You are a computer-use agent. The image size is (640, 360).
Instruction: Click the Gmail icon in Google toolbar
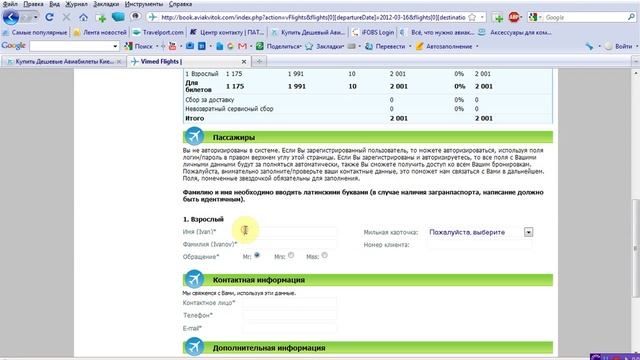pyautogui.click(x=242, y=47)
